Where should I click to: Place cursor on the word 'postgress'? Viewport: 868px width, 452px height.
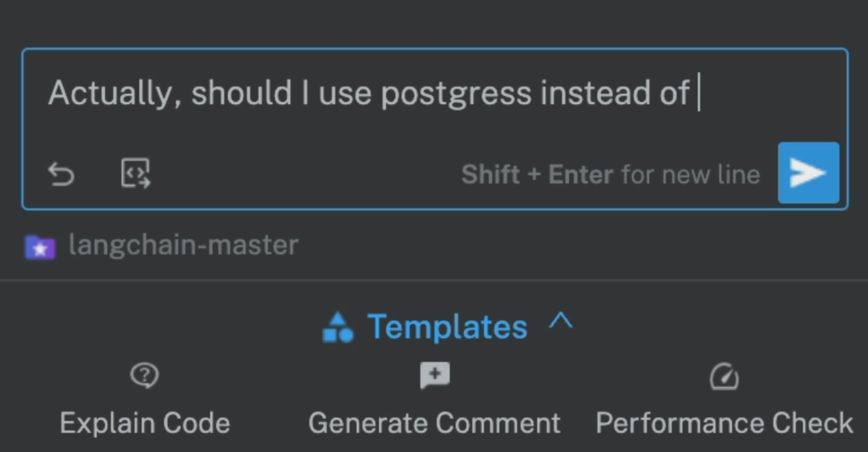456,93
